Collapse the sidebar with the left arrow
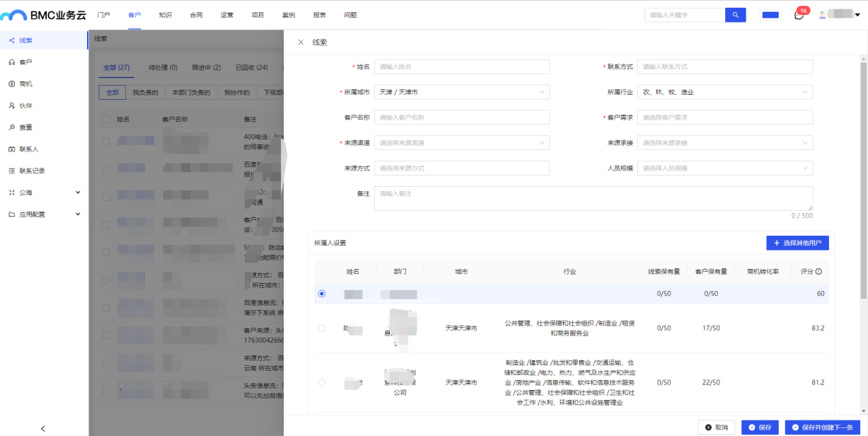Screen dimensions: 868x436 (43, 428)
